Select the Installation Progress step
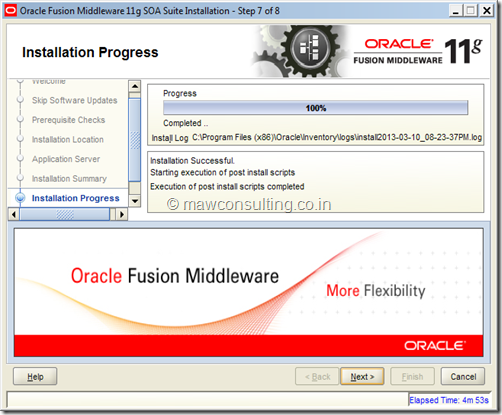This screenshot has width=502, height=415. (x=76, y=198)
